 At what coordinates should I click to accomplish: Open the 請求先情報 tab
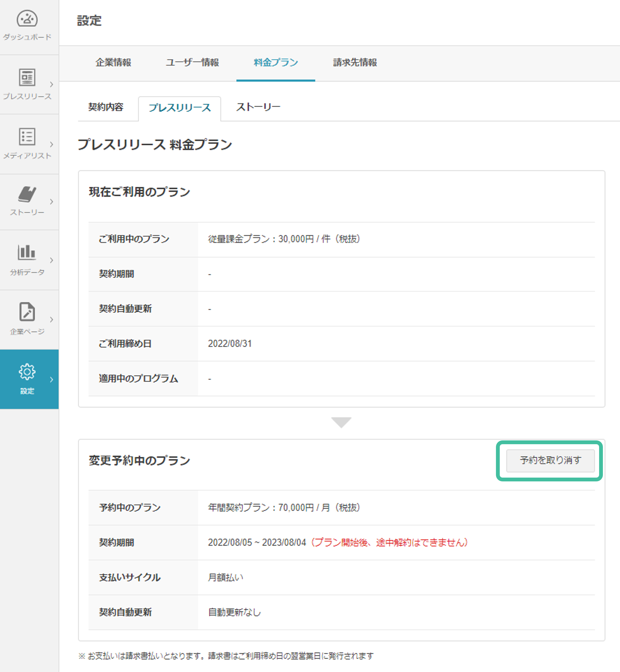pos(355,62)
